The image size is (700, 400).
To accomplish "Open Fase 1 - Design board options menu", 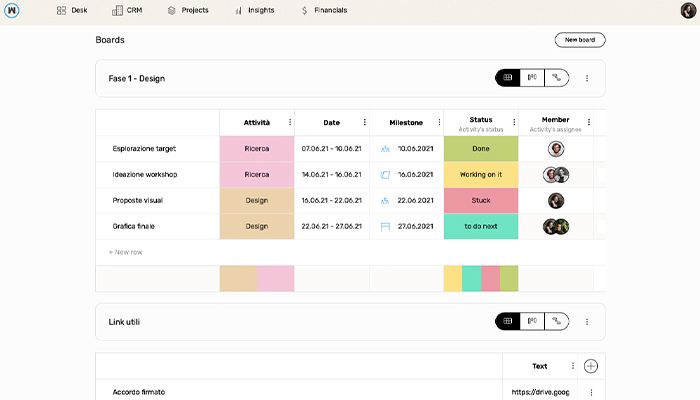I will click(x=587, y=78).
